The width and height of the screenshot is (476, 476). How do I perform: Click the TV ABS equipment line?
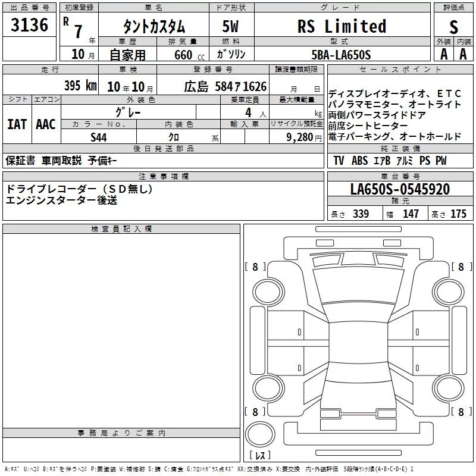coord(390,161)
